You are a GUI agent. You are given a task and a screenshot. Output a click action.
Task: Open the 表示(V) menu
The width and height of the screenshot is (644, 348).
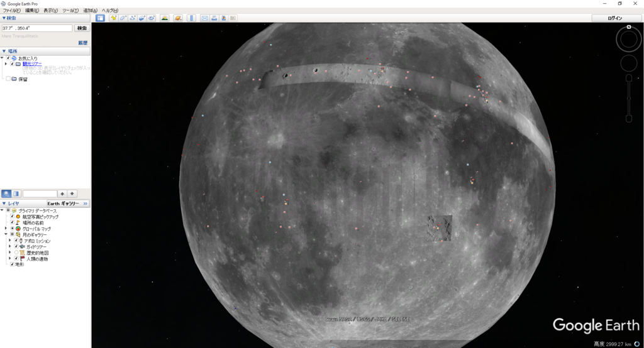[x=50, y=11]
